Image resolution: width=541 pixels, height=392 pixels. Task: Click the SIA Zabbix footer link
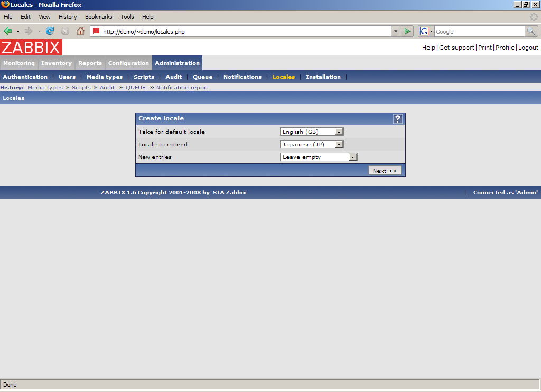pyautogui.click(x=229, y=192)
